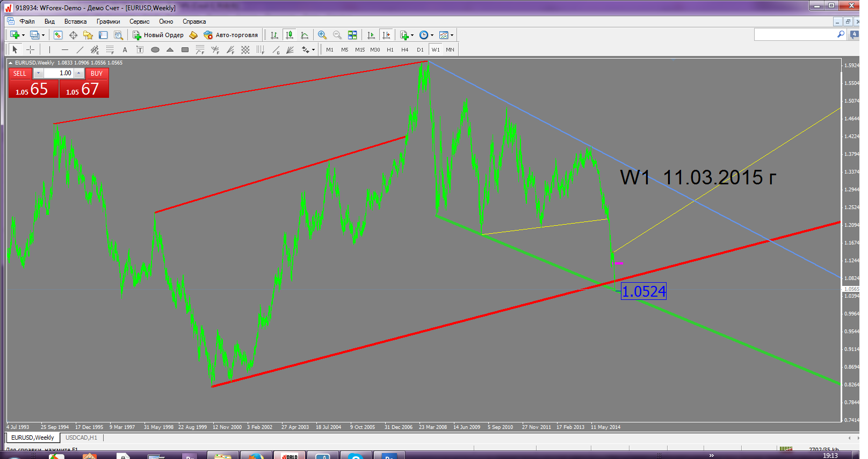Tile chart windows with the grid icon
The width and height of the screenshot is (868, 459).
[x=352, y=35]
